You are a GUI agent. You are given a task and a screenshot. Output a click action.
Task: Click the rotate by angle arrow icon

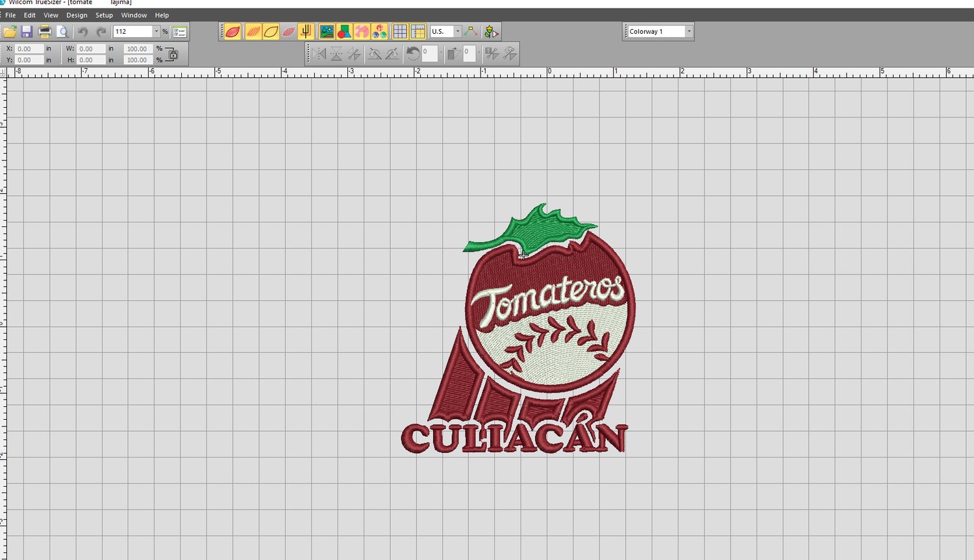[x=412, y=54]
